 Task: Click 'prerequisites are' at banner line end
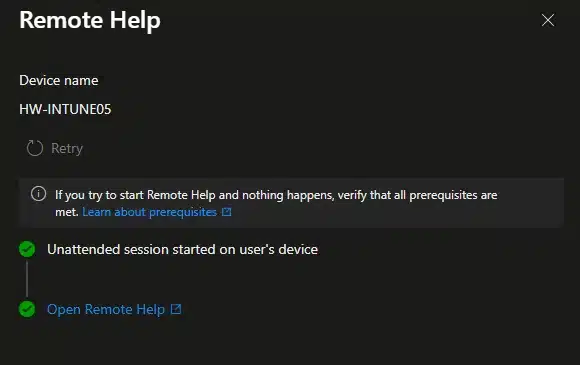coord(453,195)
